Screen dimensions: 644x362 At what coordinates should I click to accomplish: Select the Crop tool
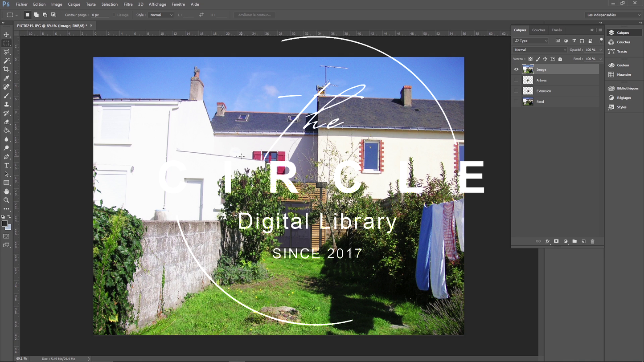click(6, 69)
